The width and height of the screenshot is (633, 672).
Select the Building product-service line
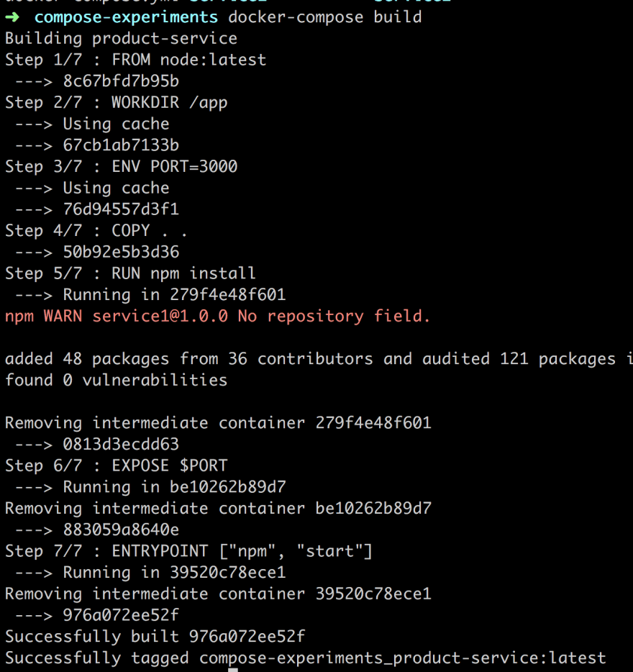coord(121,38)
